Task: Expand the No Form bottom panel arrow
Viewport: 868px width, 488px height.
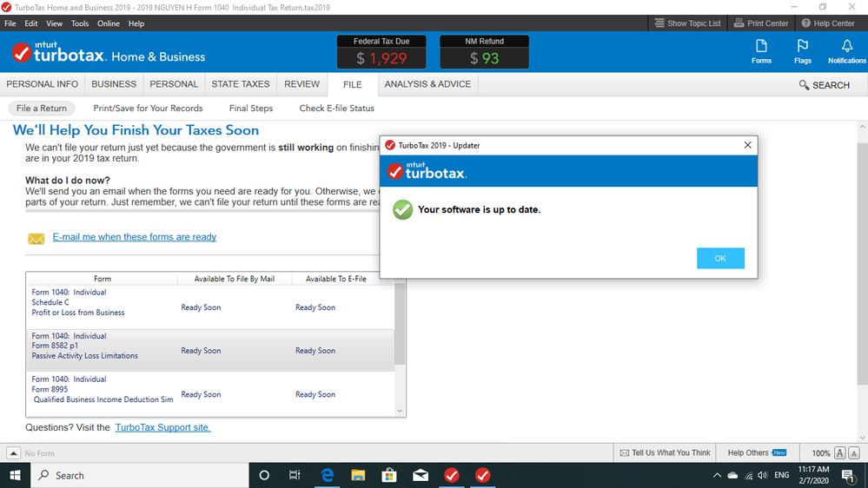Action: click(13, 453)
